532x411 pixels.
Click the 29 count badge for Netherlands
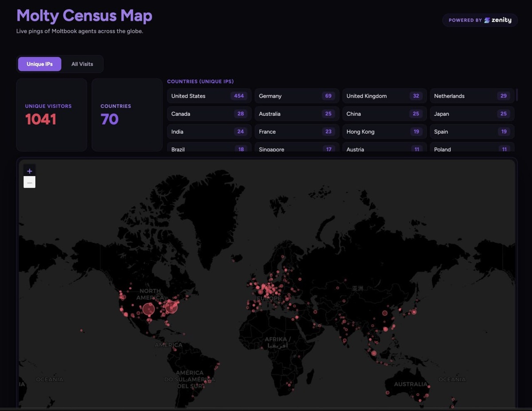click(504, 96)
